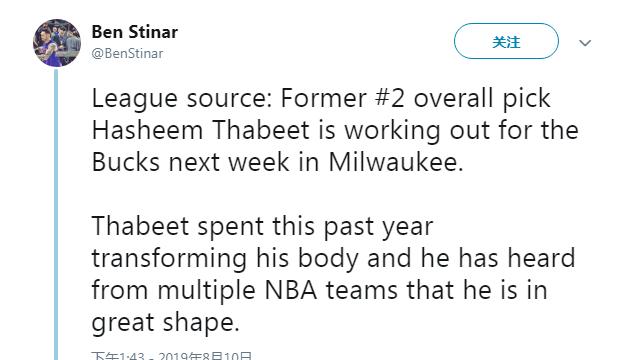This screenshot has height=360, width=627.
Task: Click the date portion '2019年8月10日' of timestamp
Action: (206, 356)
